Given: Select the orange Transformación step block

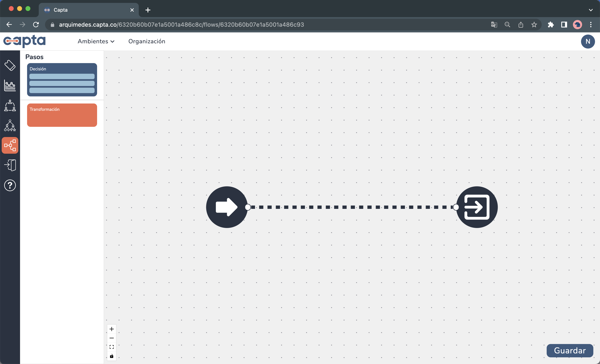Looking at the screenshot, I should [x=62, y=115].
